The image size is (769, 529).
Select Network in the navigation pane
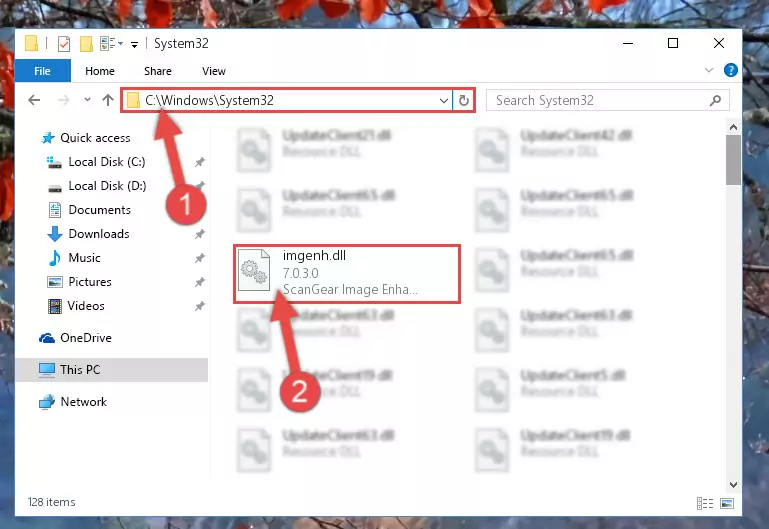(x=83, y=402)
